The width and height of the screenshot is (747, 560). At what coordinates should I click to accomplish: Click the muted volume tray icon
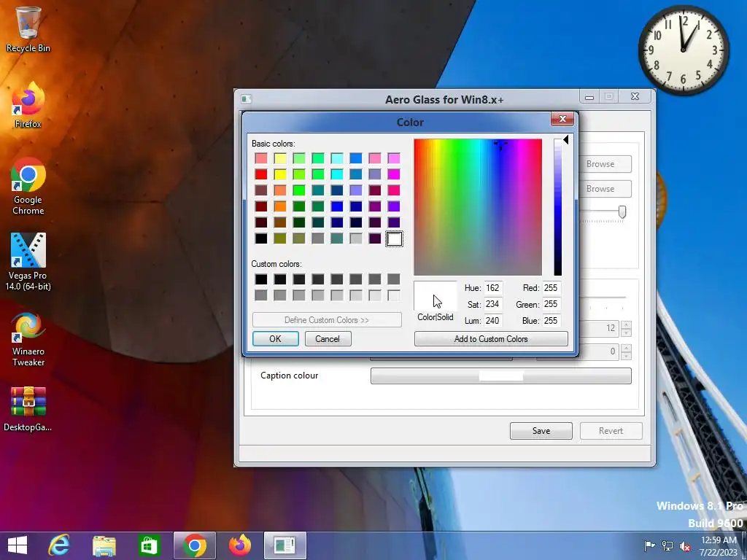pyautogui.click(x=685, y=545)
